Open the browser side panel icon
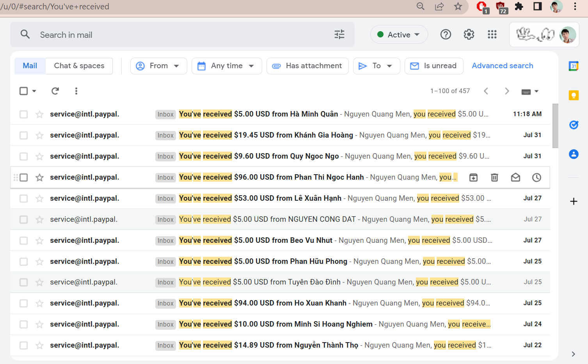The width and height of the screenshot is (588, 364). pyautogui.click(x=538, y=6)
